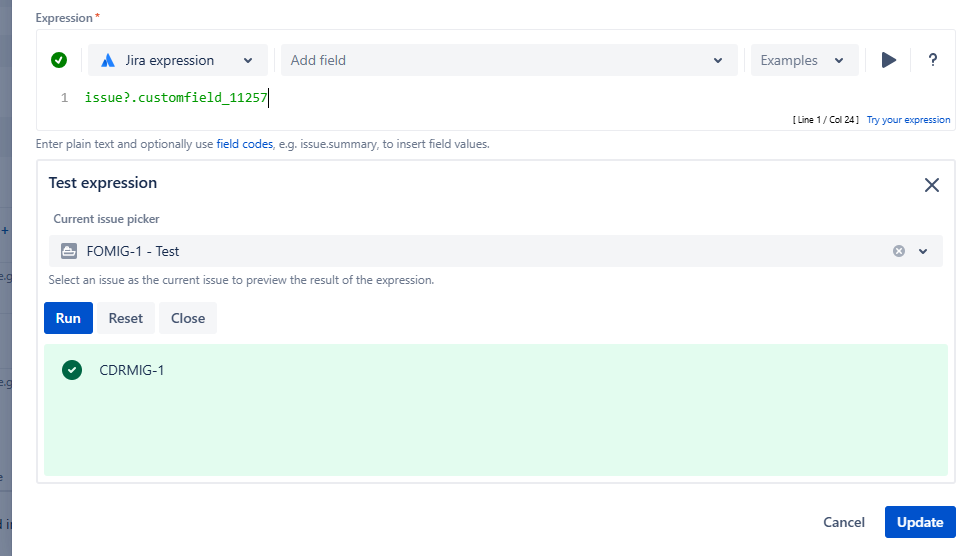Screen dimensions: 971x556
Task: Click the Test expression heading
Action: click(x=103, y=183)
